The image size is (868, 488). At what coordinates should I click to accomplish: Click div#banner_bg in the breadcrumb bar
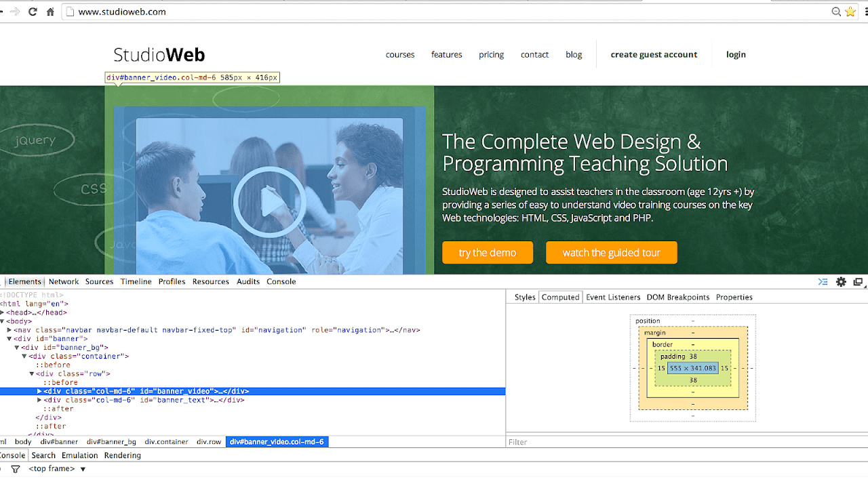click(111, 442)
